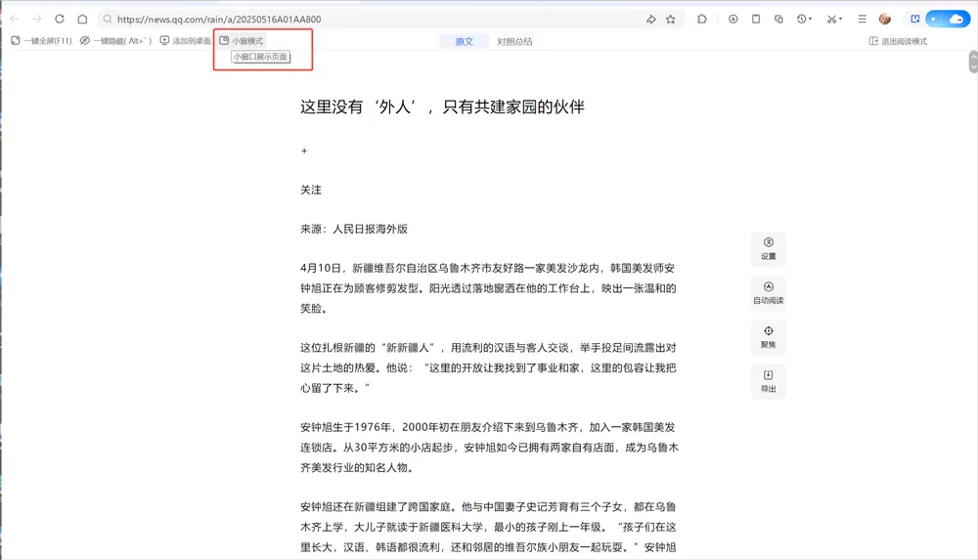Open the downloads icon in the toolbar

[733, 20]
